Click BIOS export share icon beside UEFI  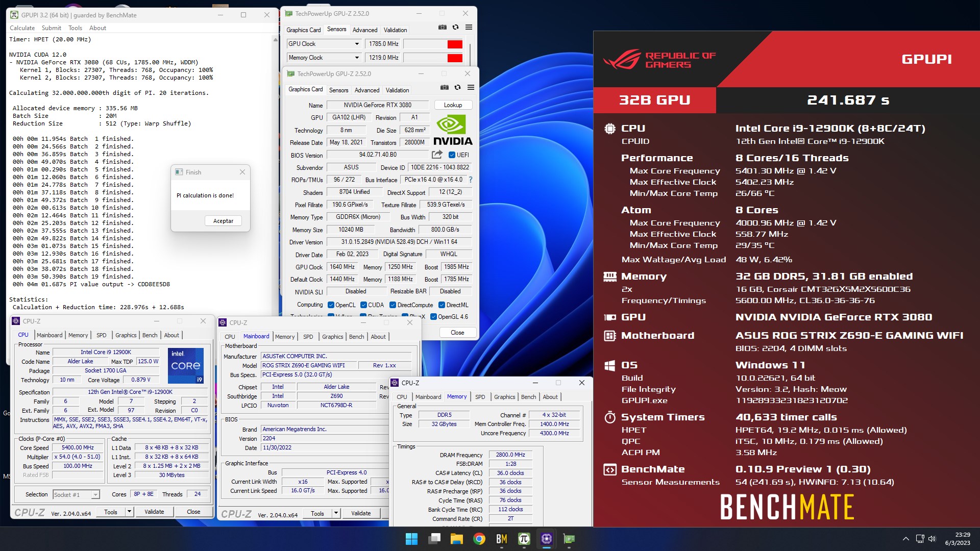[x=437, y=155]
